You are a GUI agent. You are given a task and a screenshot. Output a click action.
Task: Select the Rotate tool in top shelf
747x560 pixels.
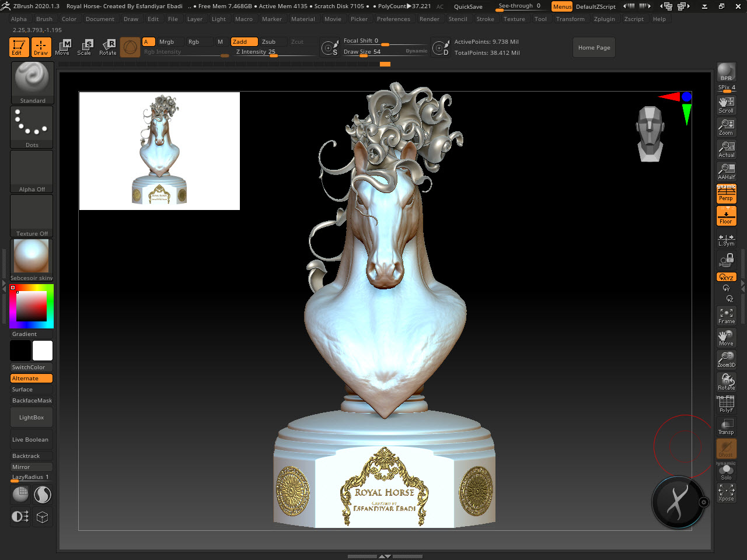(108, 47)
